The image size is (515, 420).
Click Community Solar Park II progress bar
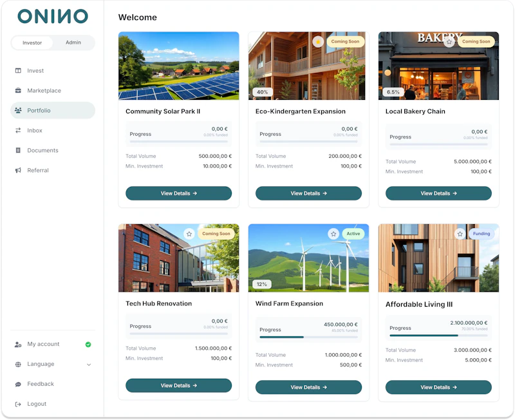(x=179, y=141)
